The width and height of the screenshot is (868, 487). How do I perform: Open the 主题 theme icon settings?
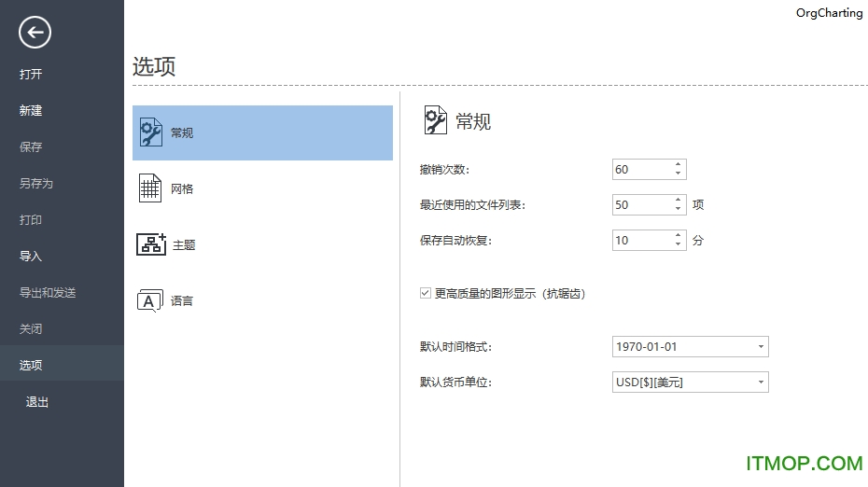click(x=150, y=244)
